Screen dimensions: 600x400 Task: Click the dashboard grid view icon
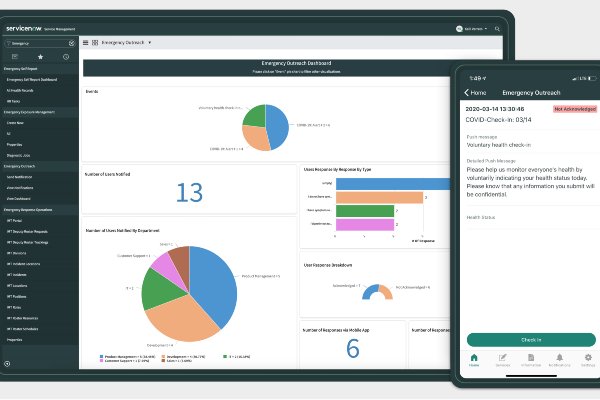pyautogui.click(x=95, y=43)
